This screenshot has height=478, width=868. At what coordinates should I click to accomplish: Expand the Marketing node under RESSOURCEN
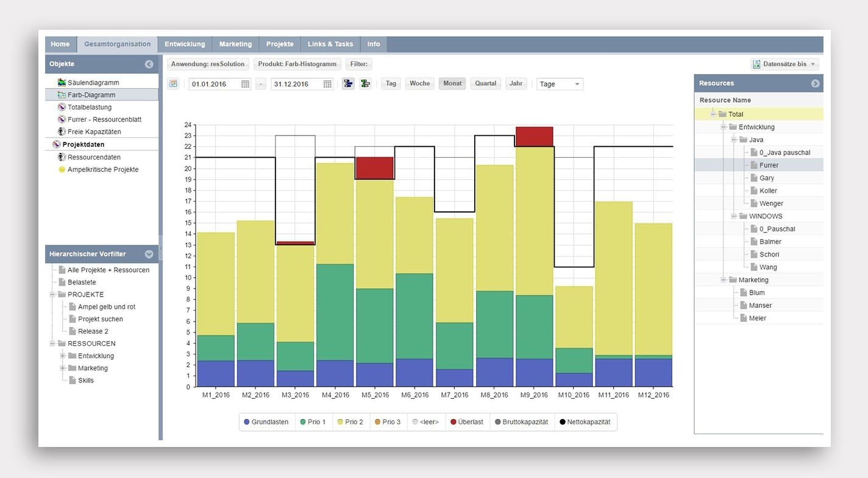[63, 368]
